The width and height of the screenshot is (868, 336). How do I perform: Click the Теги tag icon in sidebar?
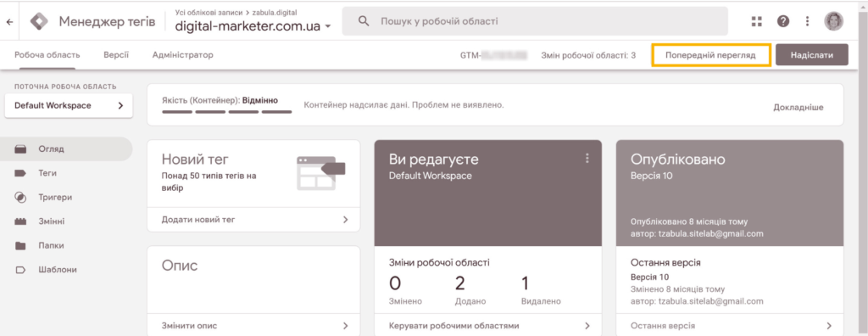point(20,174)
